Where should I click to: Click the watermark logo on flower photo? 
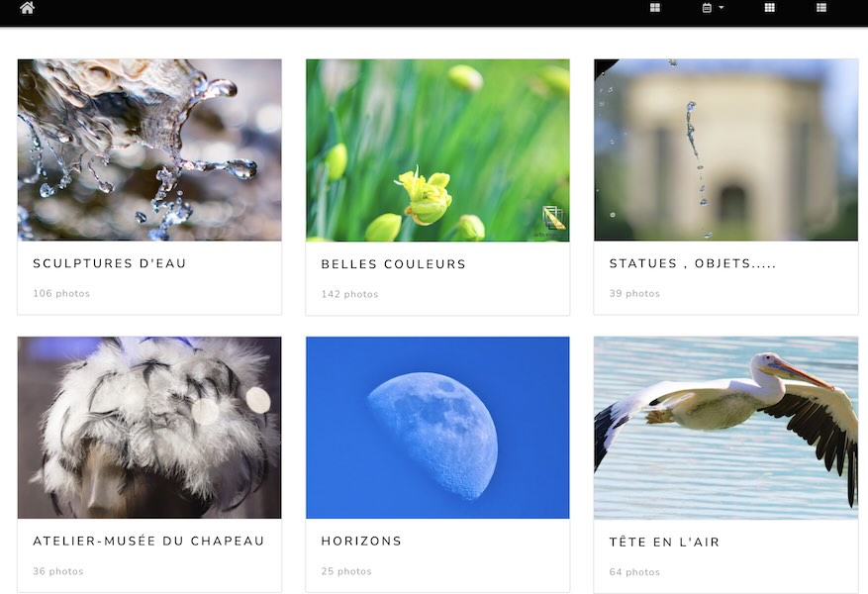pos(553,218)
